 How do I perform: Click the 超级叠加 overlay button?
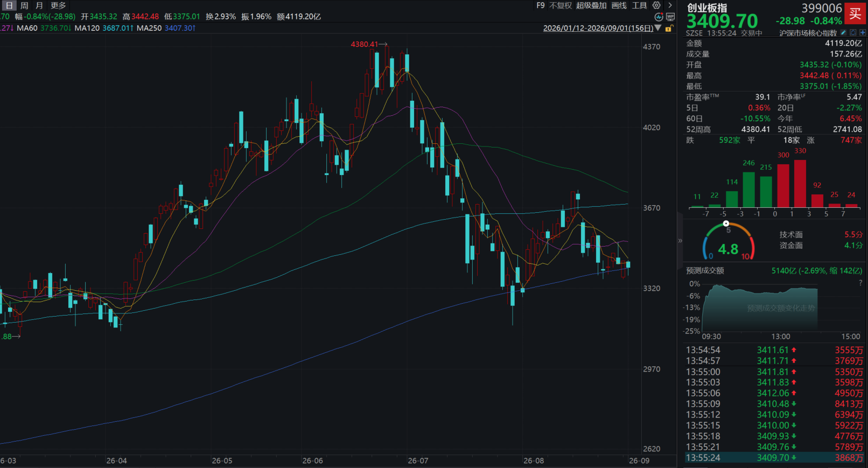click(591, 5)
